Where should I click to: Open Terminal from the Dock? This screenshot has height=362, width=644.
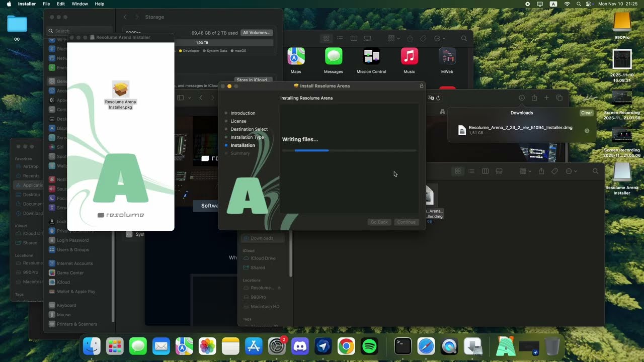point(403,346)
